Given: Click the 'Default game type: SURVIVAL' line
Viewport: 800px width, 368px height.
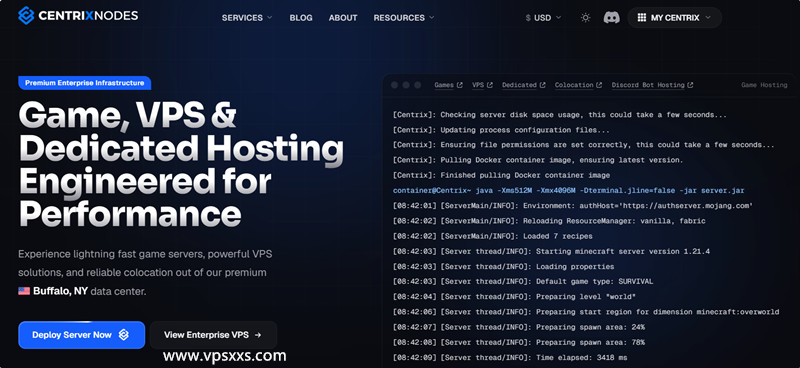Looking at the screenshot, I should coord(523,282).
